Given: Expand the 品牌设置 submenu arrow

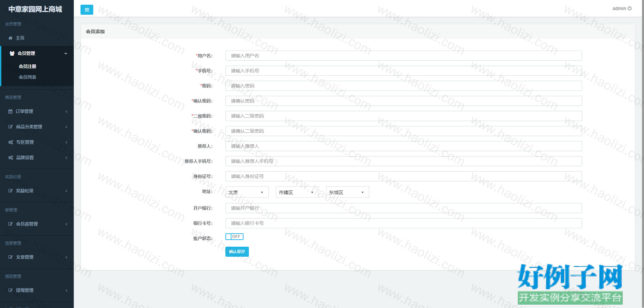Looking at the screenshot, I should 66,158.
